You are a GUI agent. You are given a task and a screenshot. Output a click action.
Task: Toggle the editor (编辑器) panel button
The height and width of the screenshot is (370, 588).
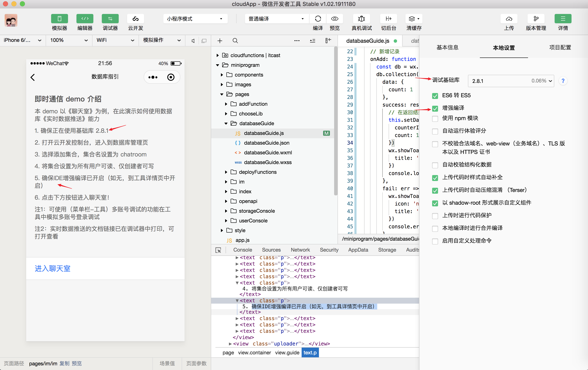coord(85,19)
